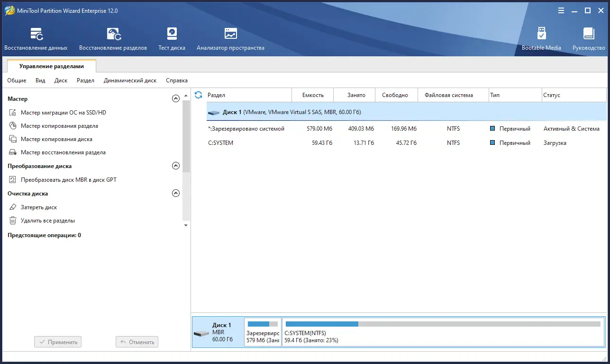Viewport: 610px width, 364px height.
Task: Click the Отменить button
Action: coord(137,341)
